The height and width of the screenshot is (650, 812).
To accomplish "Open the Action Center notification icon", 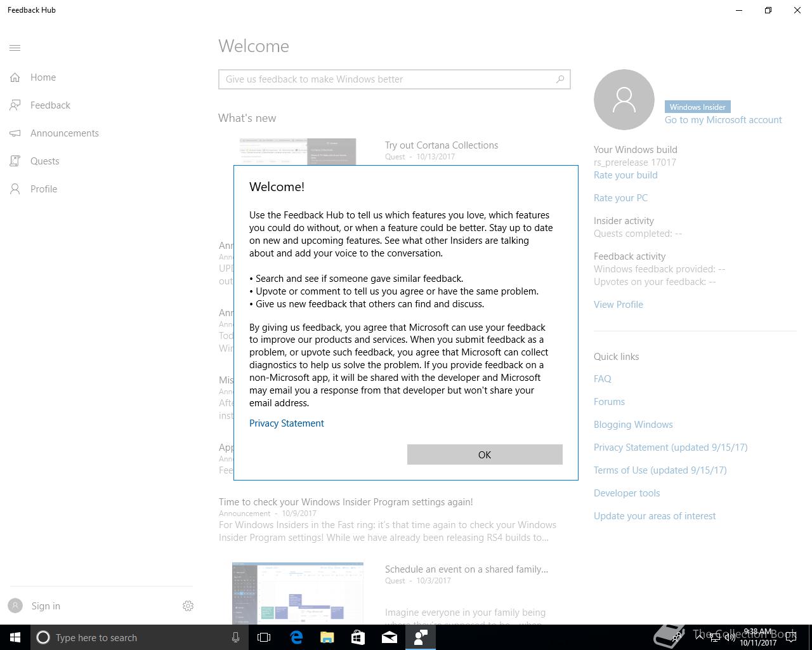I will coord(791,637).
